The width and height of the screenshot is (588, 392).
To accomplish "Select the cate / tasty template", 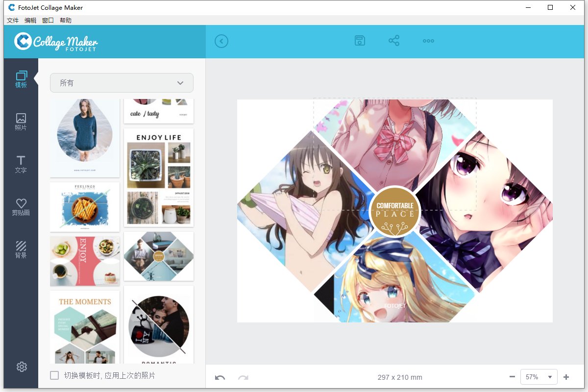I will point(159,111).
